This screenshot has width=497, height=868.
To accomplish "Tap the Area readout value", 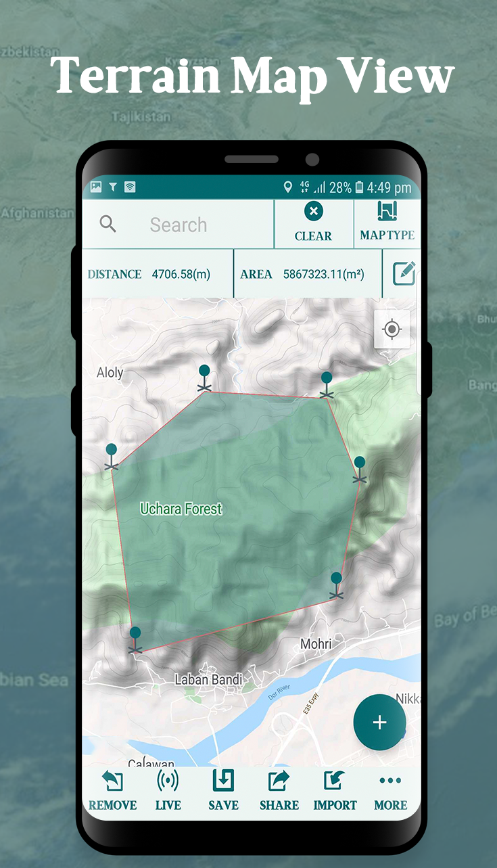I will tap(323, 274).
